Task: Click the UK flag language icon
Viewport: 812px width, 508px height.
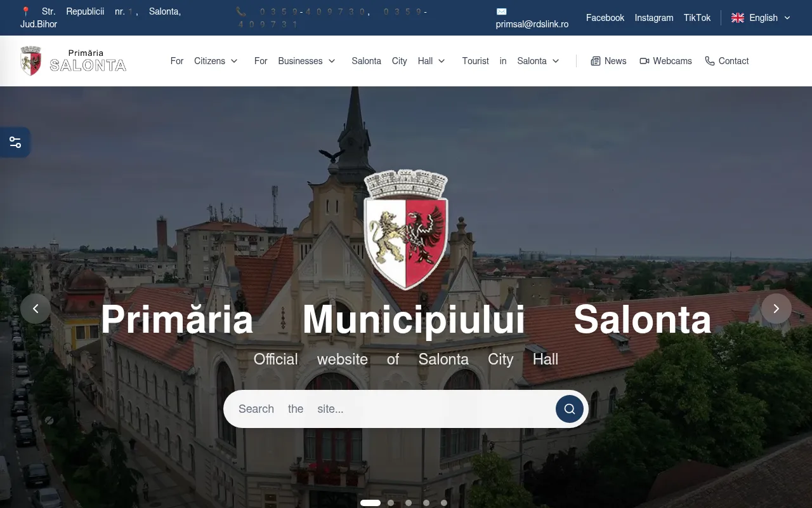Action: tap(738, 18)
